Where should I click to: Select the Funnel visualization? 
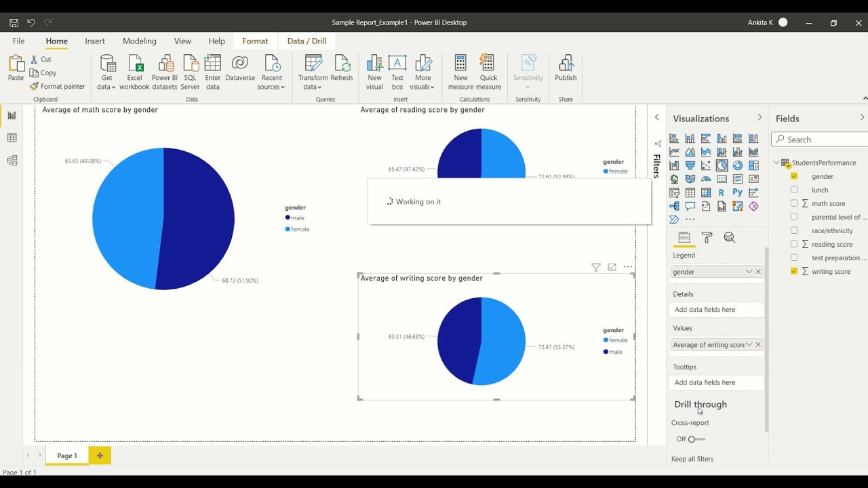pos(690,165)
